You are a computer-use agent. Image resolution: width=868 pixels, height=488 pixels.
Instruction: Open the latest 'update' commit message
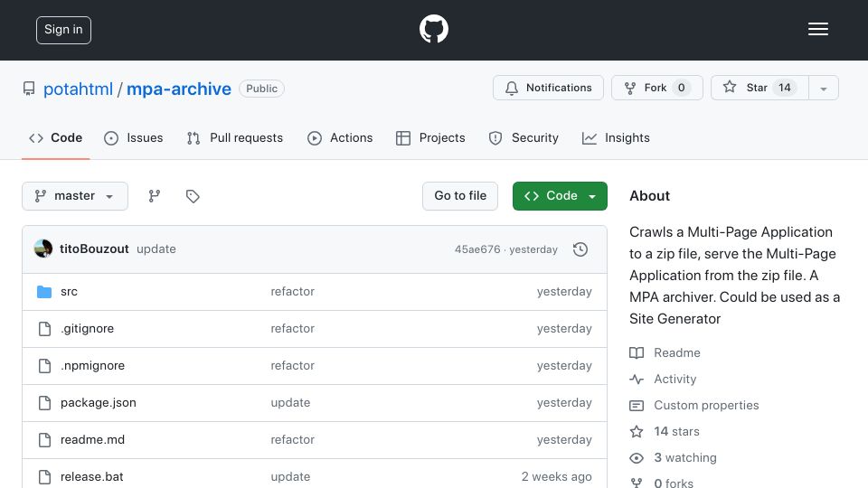pyautogui.click(x=156, y=249)
